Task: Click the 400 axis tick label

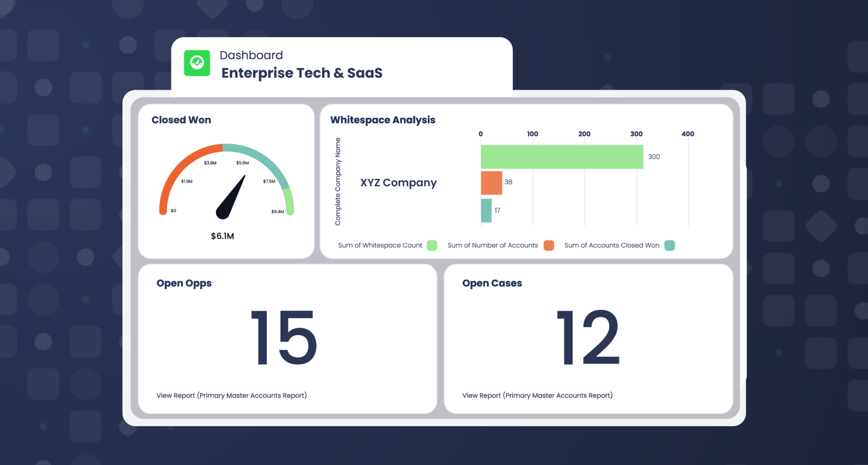Action: click(x=688, y=134)
